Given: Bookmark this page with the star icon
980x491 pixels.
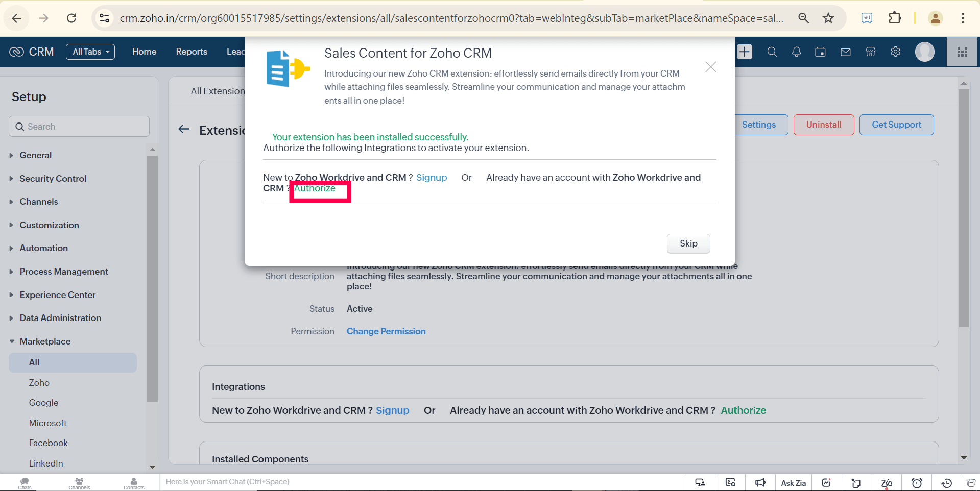Looking at the screenshot, I should coord(828,18).
